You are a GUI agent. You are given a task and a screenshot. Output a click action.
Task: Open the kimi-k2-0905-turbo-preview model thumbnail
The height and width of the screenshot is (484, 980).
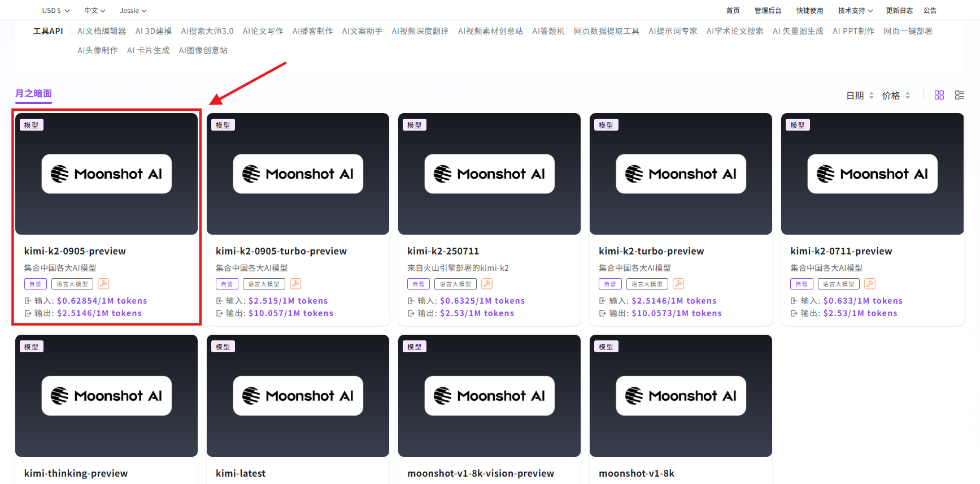(298, 174)
